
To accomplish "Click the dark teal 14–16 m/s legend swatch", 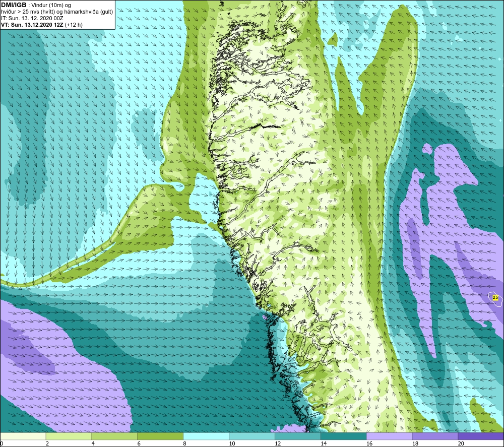I will coord(344,436).
